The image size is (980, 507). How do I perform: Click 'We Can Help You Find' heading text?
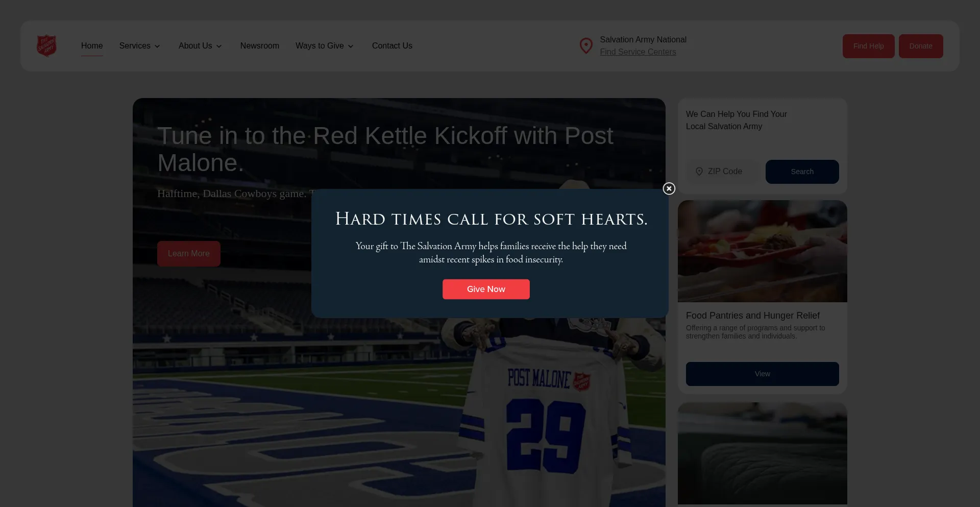737,120
